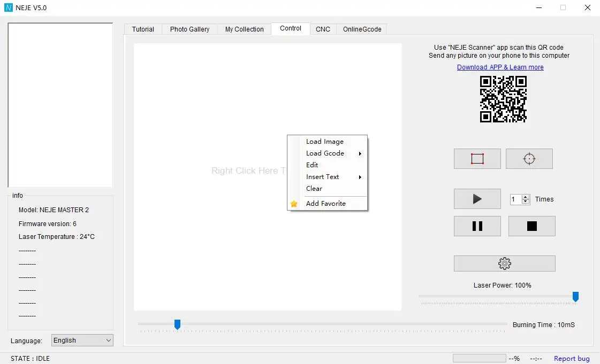The image size is (600, 364).
Task: Open the Language dropdown set to English
Action: point(82,340)
